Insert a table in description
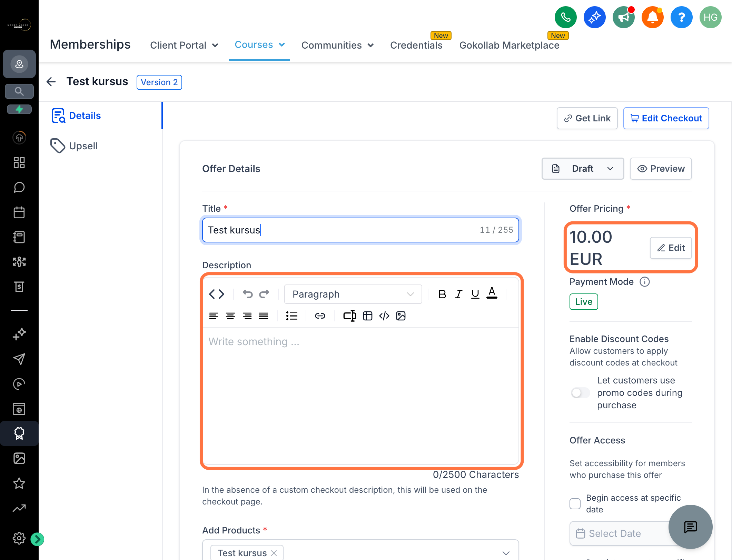Viewport: 732px width, 560px height. tap(368, 316)
